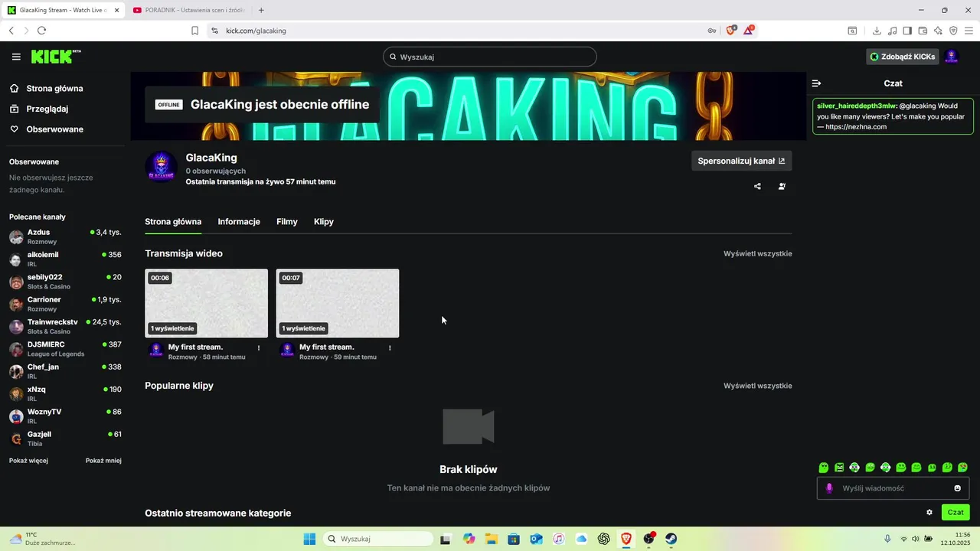
Task: Open options for the 59 minut temu video
Action: coord(390,347)
